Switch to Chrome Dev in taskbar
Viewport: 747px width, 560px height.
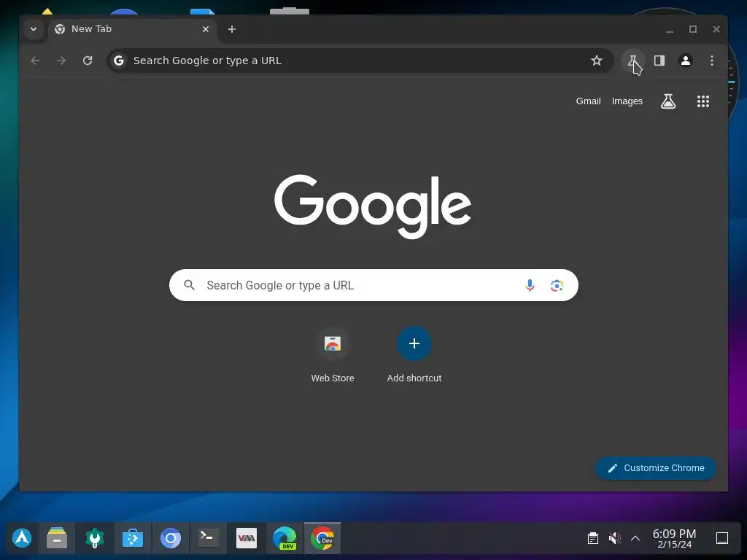322,539
